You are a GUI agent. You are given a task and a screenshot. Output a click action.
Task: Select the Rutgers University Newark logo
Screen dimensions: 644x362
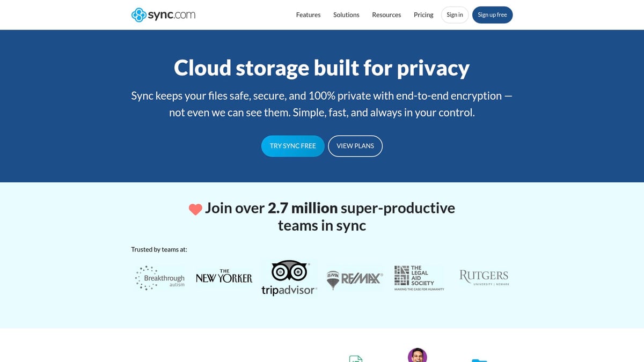click(484, 276)
